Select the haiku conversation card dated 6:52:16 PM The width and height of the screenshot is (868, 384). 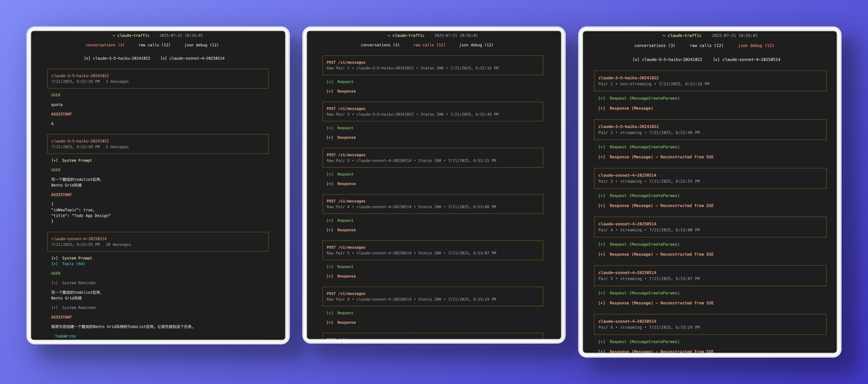point(158,79)
